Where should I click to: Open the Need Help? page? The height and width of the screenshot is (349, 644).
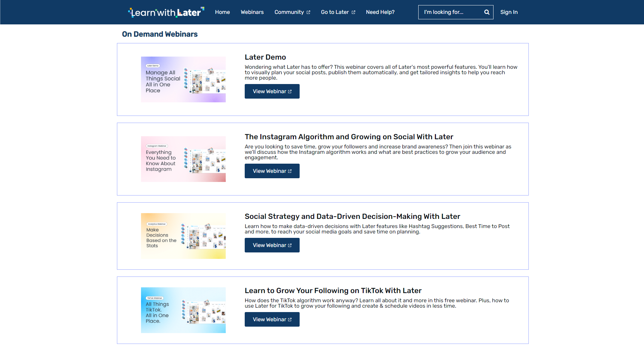(380, 12)
